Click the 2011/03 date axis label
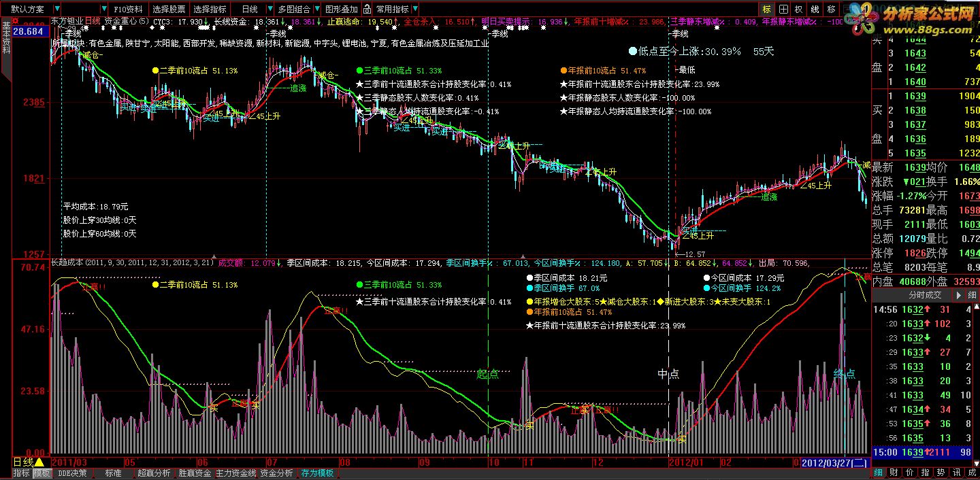The image size is (980, 480). coord(69,462)
